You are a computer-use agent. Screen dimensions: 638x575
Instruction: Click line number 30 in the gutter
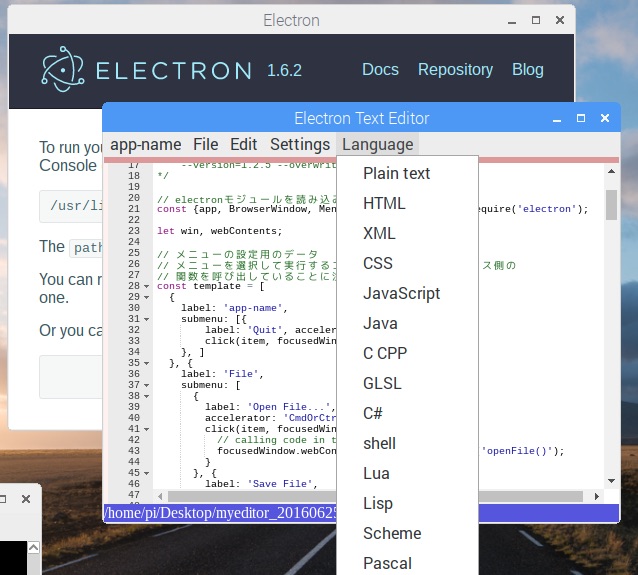[x=134, y=308]
